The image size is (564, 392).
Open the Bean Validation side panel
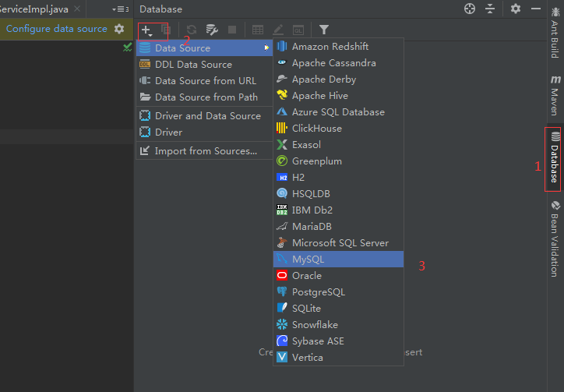coord(555,238)
